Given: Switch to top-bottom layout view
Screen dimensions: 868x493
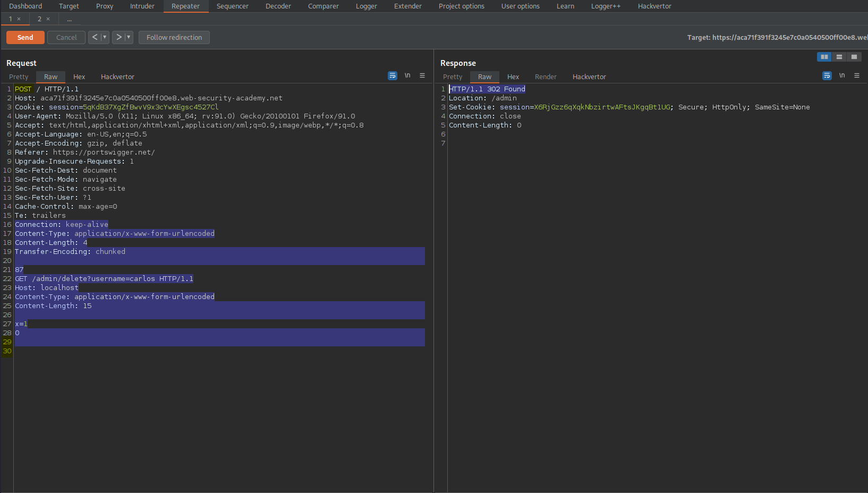Looking at the screenshot, I should (839, 57).
